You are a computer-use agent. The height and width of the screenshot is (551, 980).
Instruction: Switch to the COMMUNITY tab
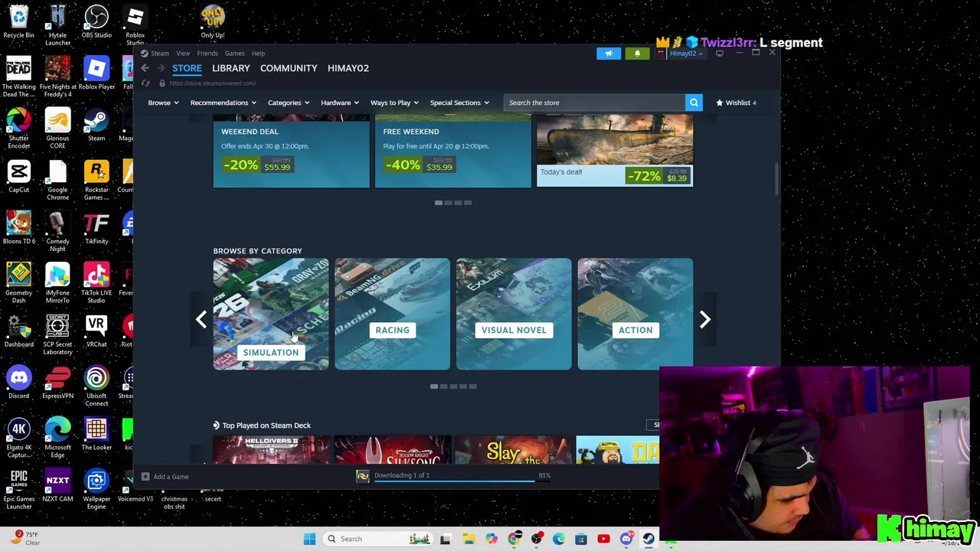[x=289, y=68]
